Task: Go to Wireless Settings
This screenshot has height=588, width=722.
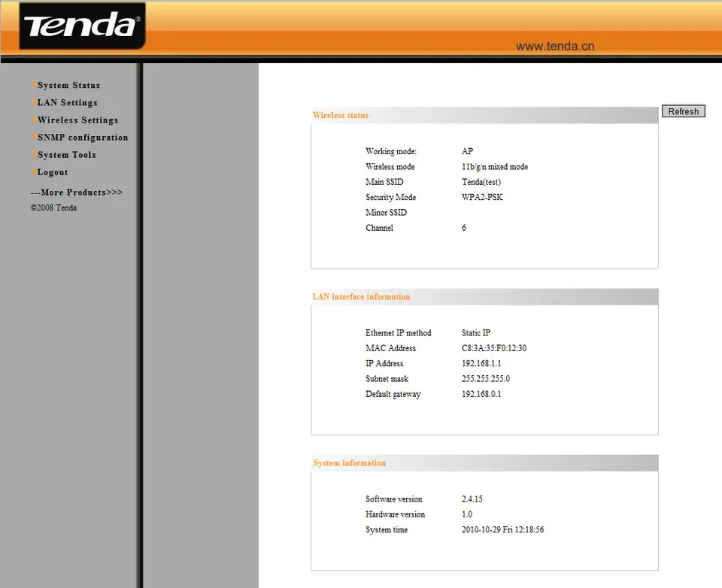Action: [x=77, y=120]
